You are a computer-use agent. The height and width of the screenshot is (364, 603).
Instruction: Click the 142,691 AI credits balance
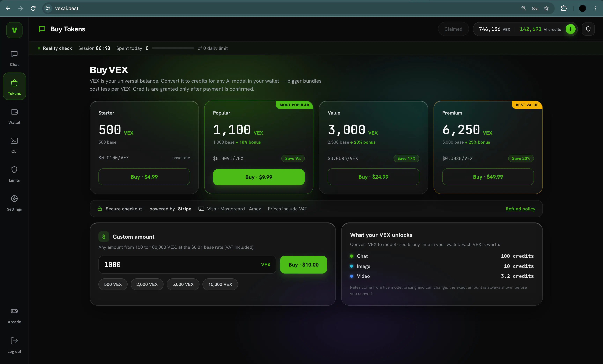[540, 29]
